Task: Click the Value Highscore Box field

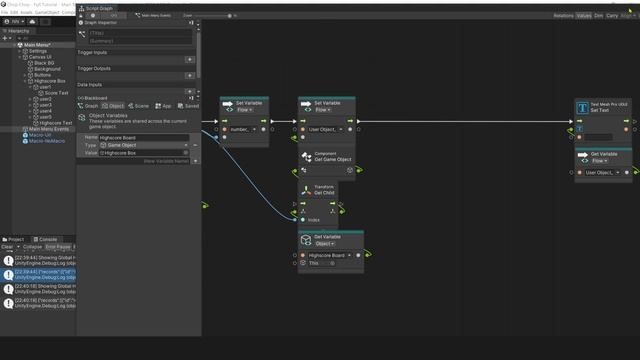Action: 144,153
